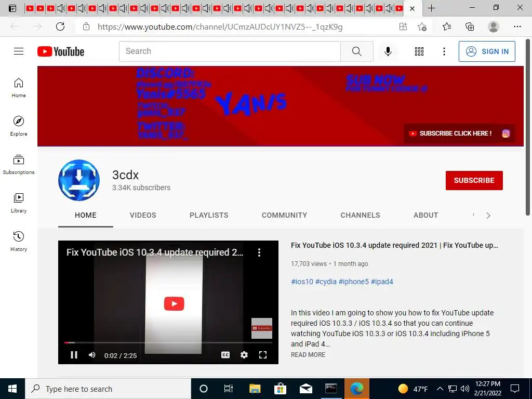Click SUBSCRIBE CLICK HERE banner link
The height and width of the screenshot is (399, 532).
[451, 134]
